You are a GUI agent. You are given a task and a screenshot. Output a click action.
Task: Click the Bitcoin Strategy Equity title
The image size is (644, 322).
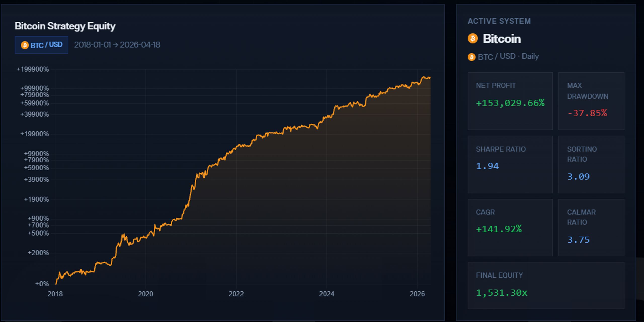tap(65, 26)
